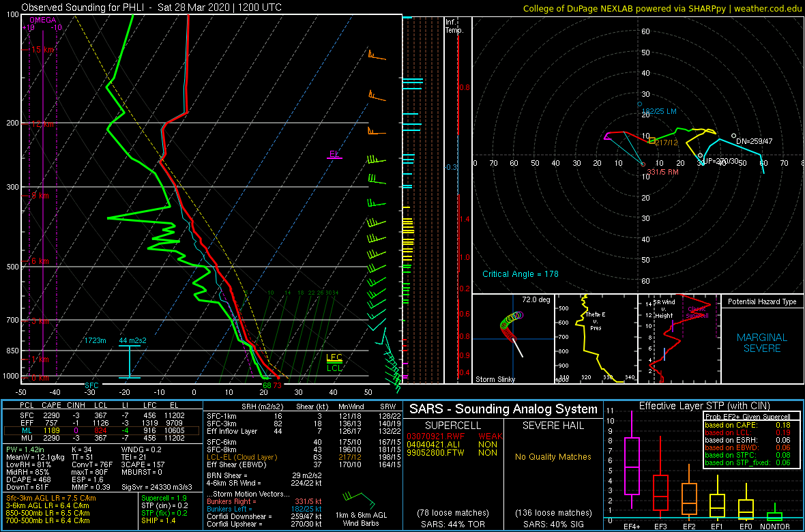Click the SR Wind v. Height plot
Image resolution: width=805 pixels, height=532 pixels.
(x=679, y=338)
